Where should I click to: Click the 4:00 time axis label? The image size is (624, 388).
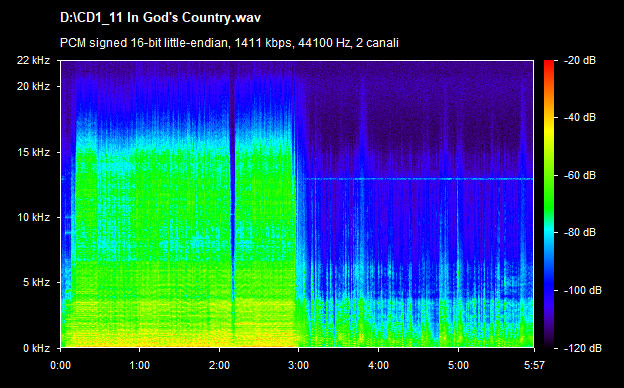(x=378, y=365)
